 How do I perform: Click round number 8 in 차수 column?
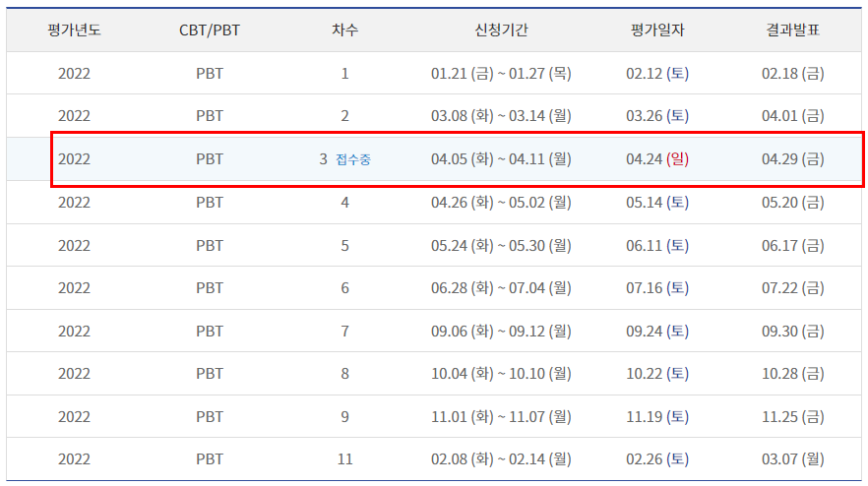tap(344, 374)
